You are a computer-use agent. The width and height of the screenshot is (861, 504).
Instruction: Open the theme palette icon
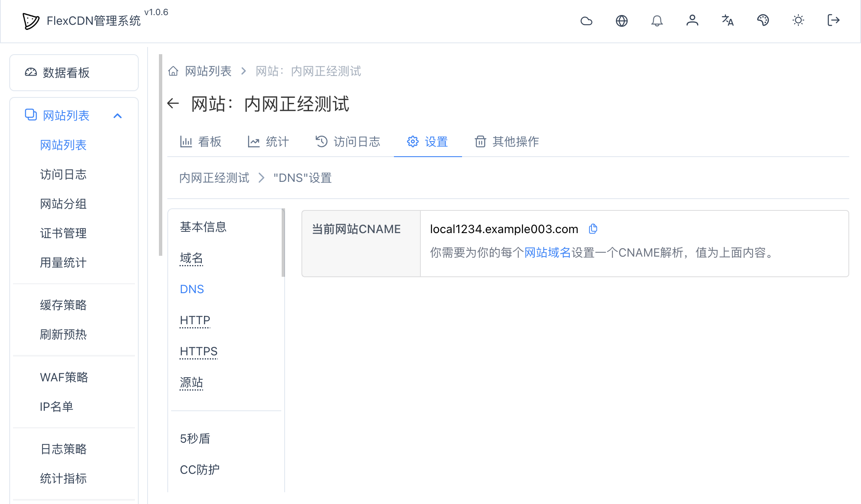(x=763, y=20)
